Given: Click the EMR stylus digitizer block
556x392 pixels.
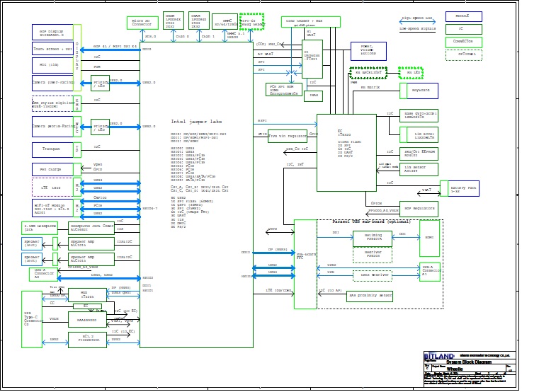Looking at the screenshot, I should tap(52, 104).
